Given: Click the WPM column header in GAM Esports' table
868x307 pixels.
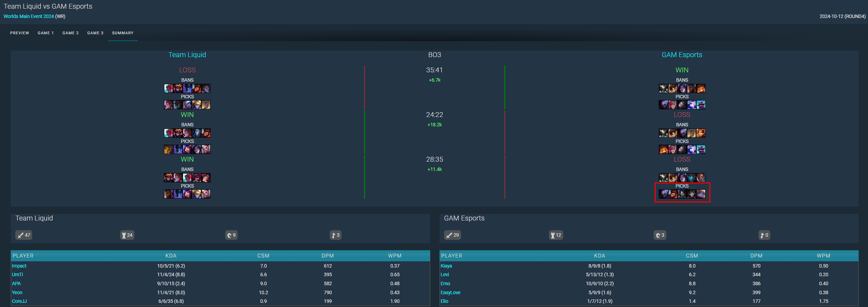Looking at the screenshot, I should pos(823,256).
